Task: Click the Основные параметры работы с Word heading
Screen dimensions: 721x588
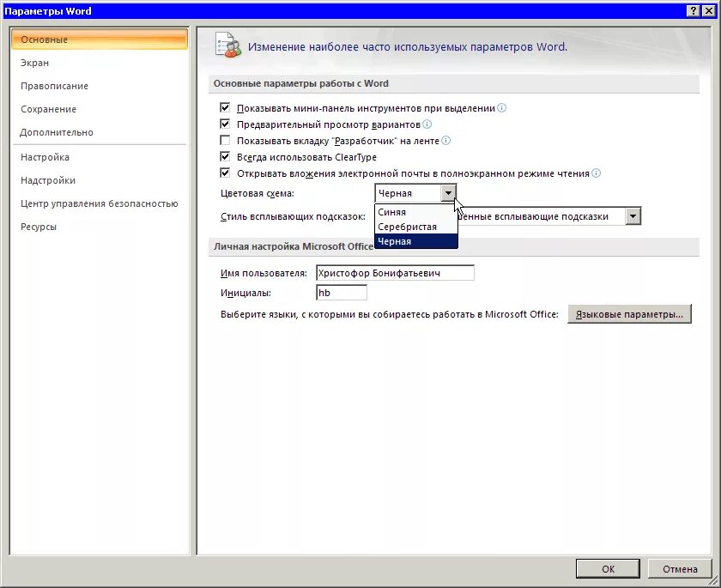Action: coord(301,83)
